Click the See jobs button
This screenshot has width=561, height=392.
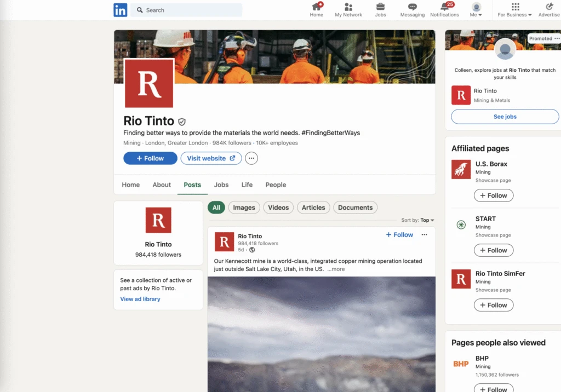[505, 117]
